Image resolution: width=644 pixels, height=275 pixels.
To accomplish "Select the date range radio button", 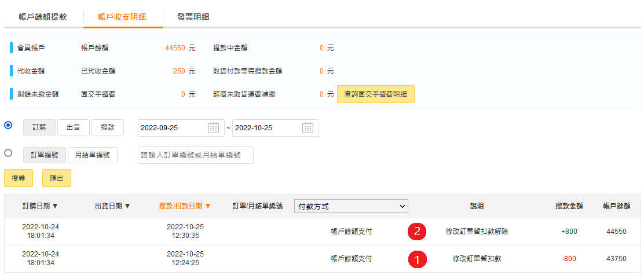I will (8, 126).
